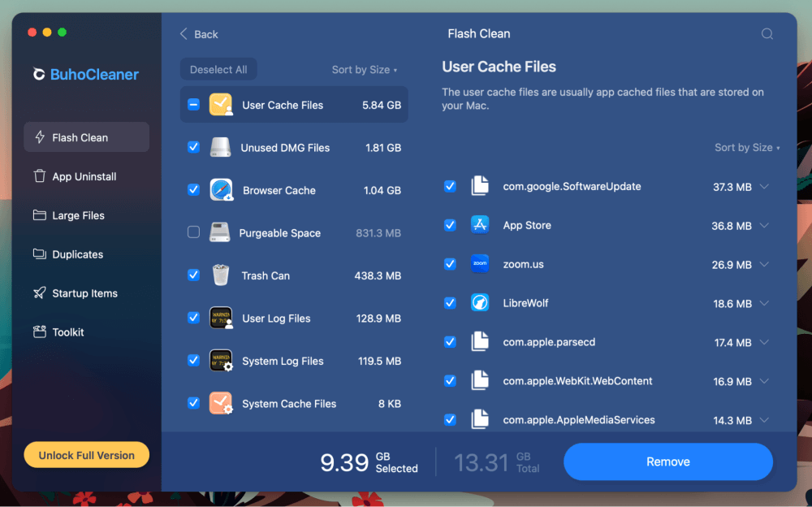Expand the LibreWolf row chevron
Screen dimensions: 812x507
click(764, 303)
